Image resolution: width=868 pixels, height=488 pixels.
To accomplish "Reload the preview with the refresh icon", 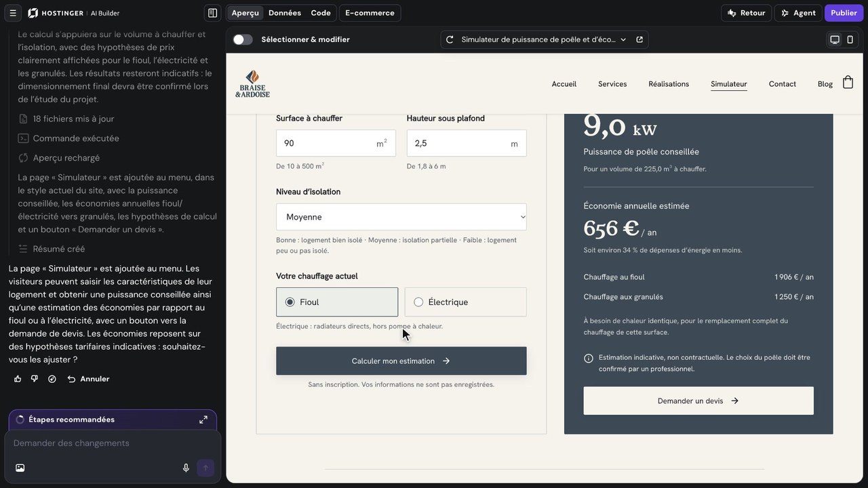I will tap(450, 39).
